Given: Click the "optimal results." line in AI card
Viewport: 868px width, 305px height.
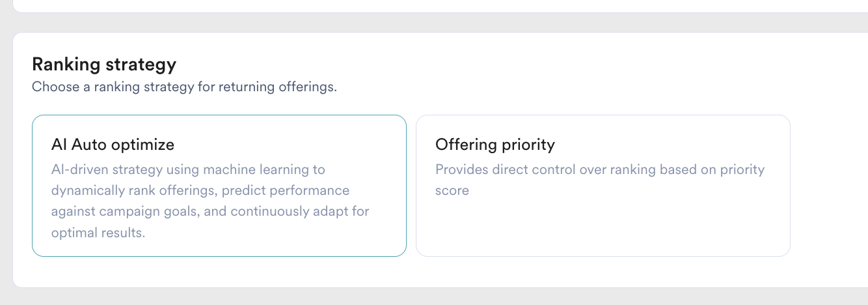Looking at the screenshot, I should 98,233.
